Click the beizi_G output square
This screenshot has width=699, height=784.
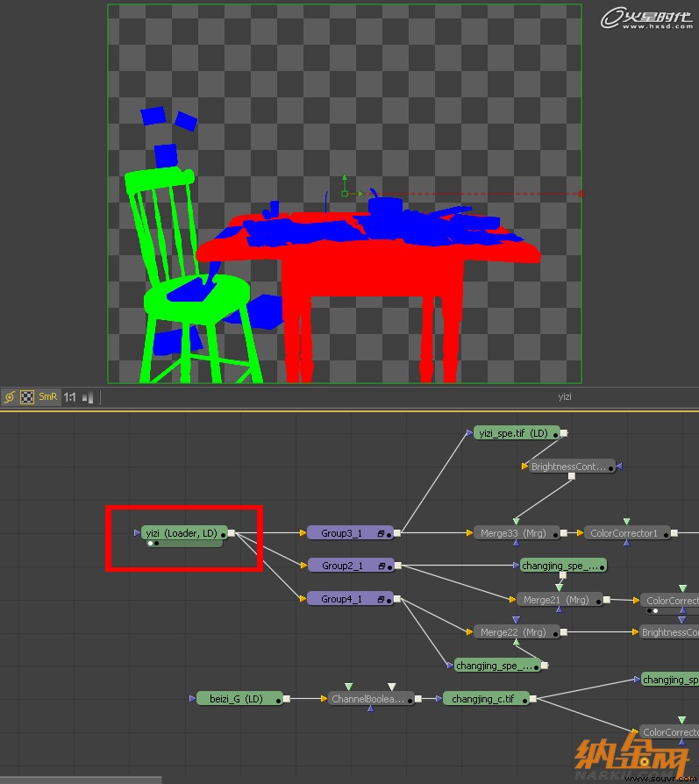click(287, 699)
